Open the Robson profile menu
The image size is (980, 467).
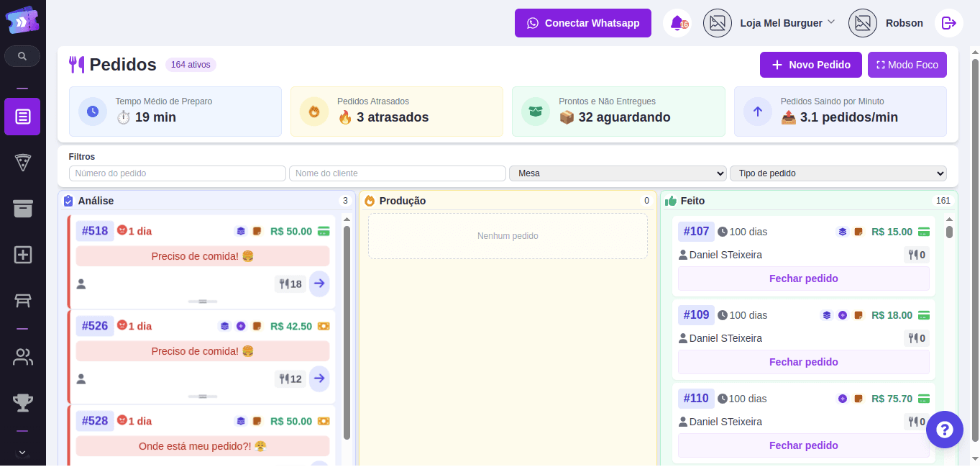[x=904, y=22]
